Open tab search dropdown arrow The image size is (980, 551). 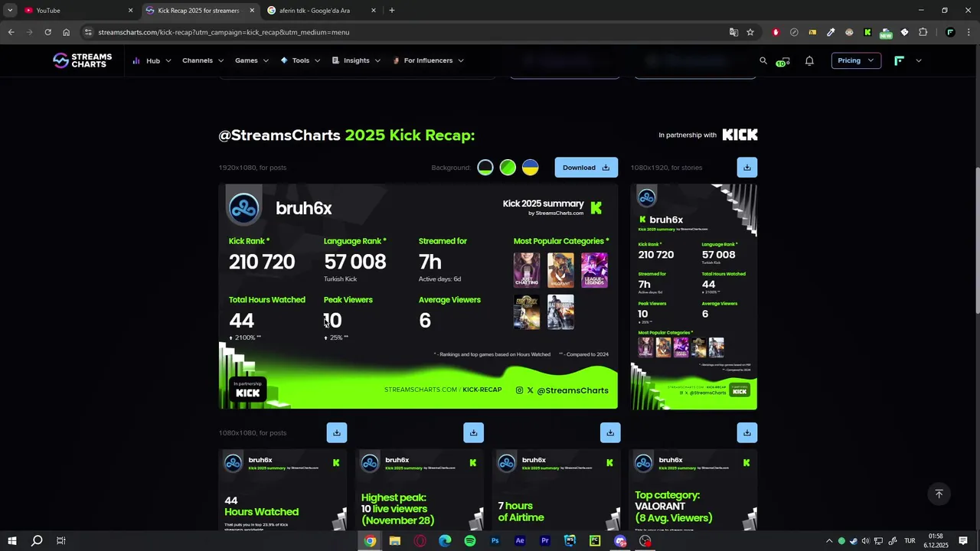click(x=10, y=10)
